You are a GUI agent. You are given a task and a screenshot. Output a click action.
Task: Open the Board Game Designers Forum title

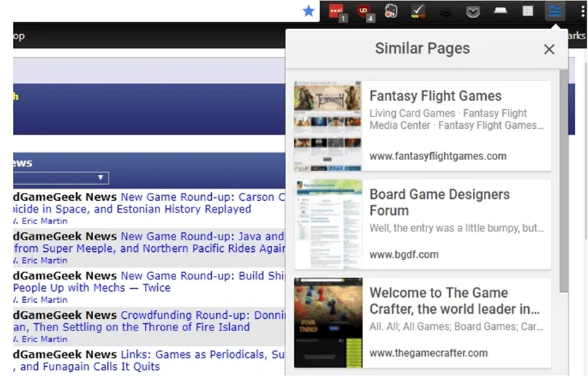coord(440,202)
